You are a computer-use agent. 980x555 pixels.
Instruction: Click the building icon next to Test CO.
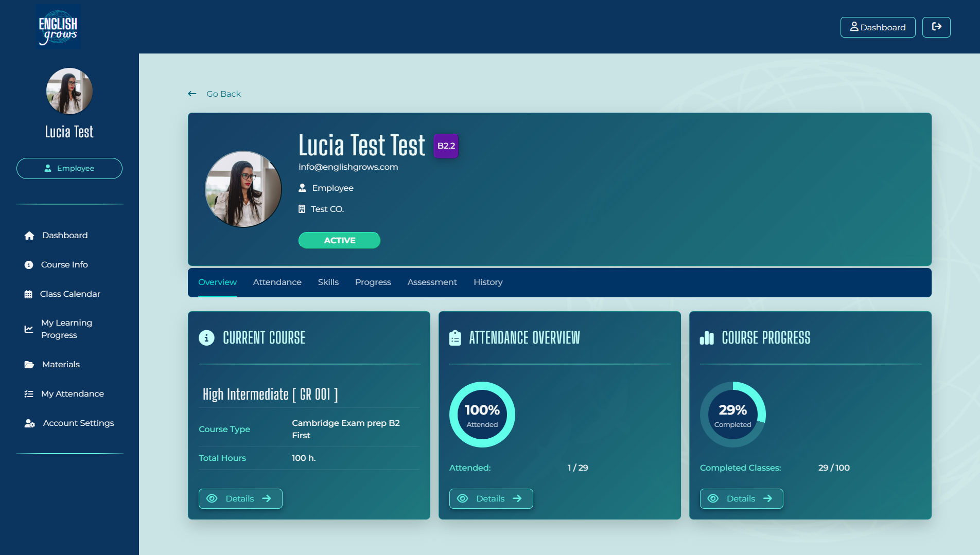302,209
